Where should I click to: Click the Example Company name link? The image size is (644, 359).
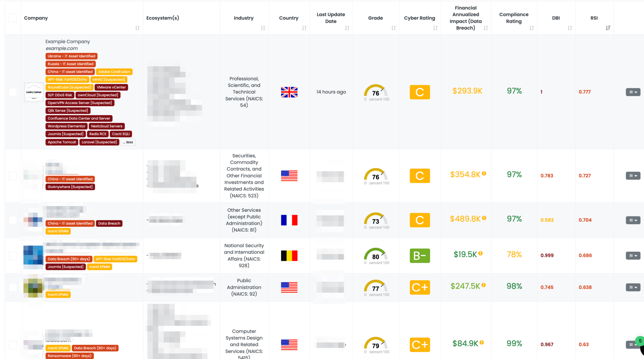pyautogui.click(x=68, y=41)
